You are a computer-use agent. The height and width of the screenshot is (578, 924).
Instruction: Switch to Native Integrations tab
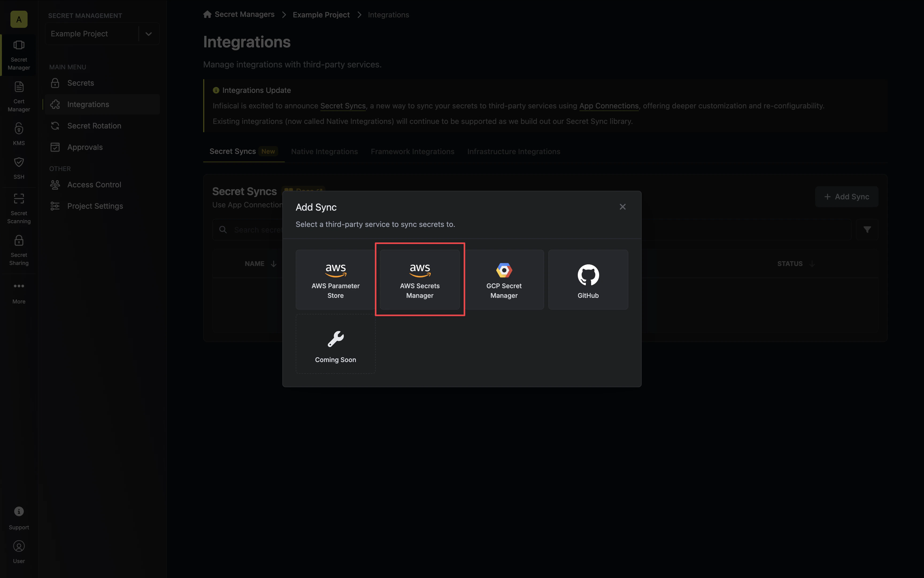click(324, 151)
